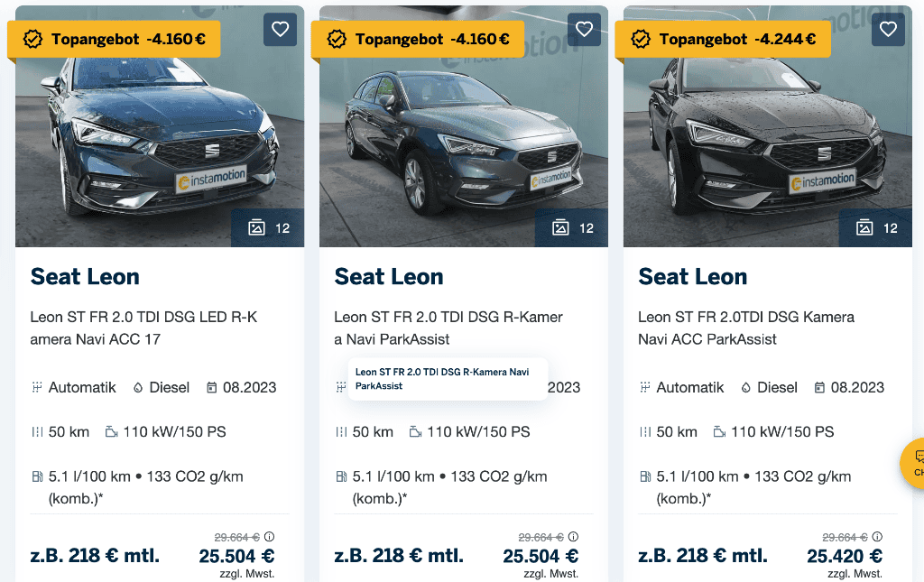Click the 25.420 € price on third card
The image size is (924, 582).
coord(845,556)
